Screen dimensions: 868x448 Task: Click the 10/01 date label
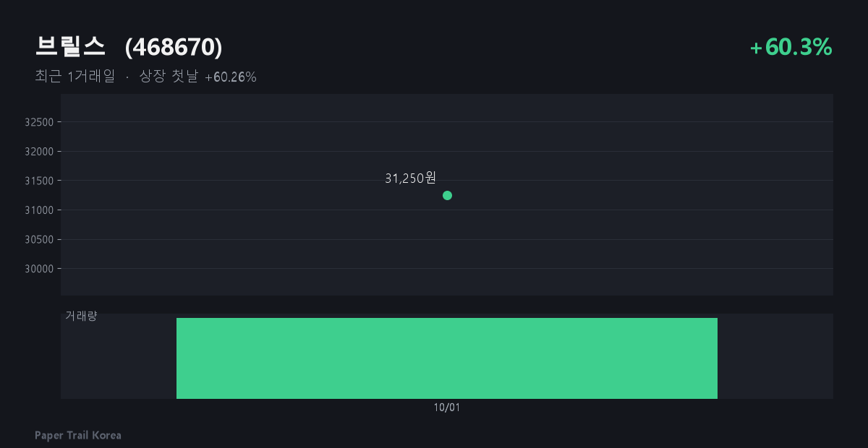(447, 408)
